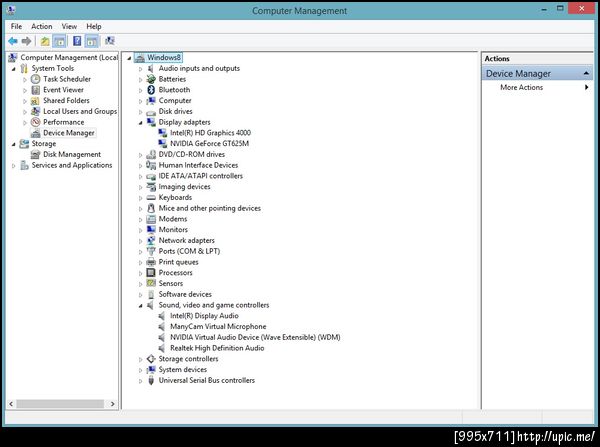Select ManyCam Virtual Microphone device

218,326
